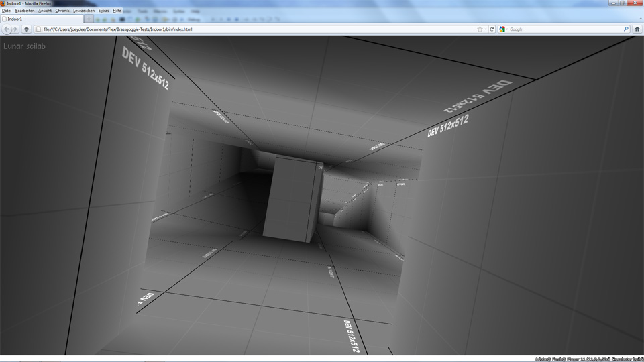644x362 pixels.
Task: Open the Bearbeiten menu
Action: [25, 11]
